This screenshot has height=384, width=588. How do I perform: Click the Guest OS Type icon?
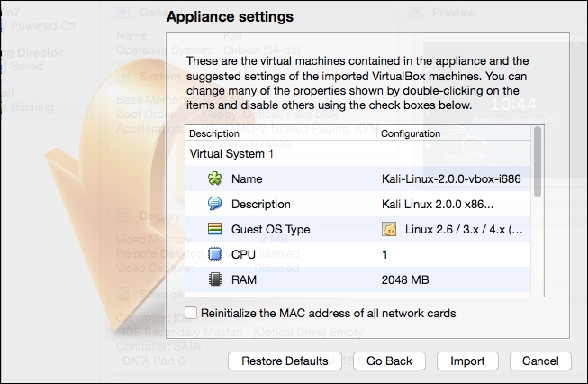click(x=215, y=229)
